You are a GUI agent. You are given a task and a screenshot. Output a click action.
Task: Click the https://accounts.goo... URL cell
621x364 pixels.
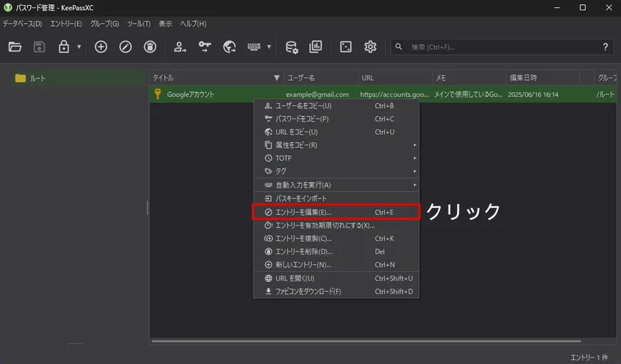395,94
